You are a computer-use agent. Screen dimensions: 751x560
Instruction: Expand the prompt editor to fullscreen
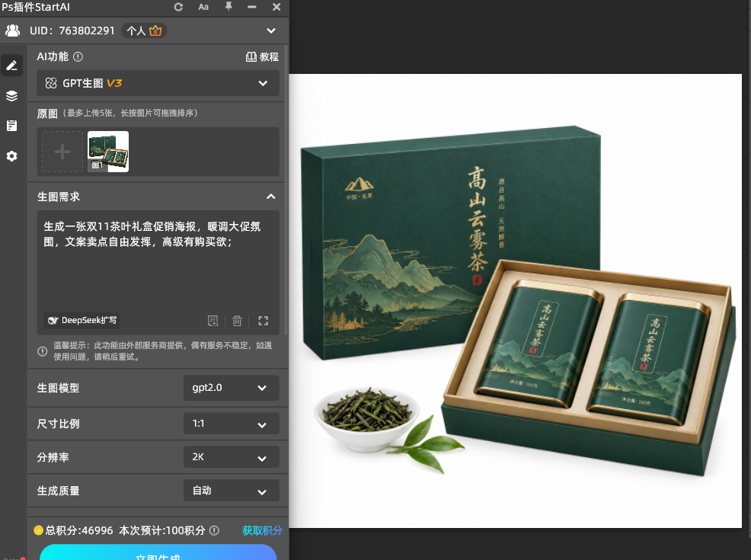click(x=263, y=321)
